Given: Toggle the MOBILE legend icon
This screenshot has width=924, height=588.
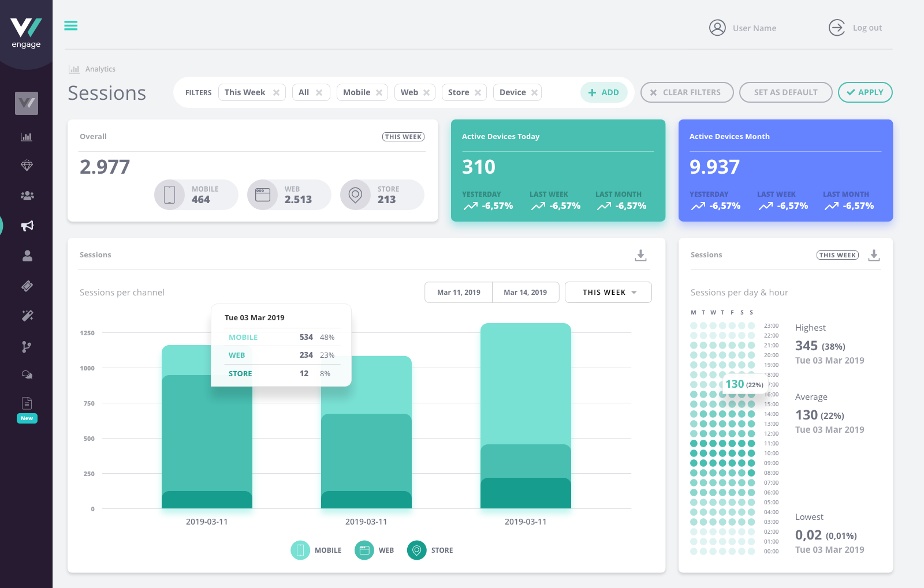Looking at the screenshot, I should coord(300,550).
